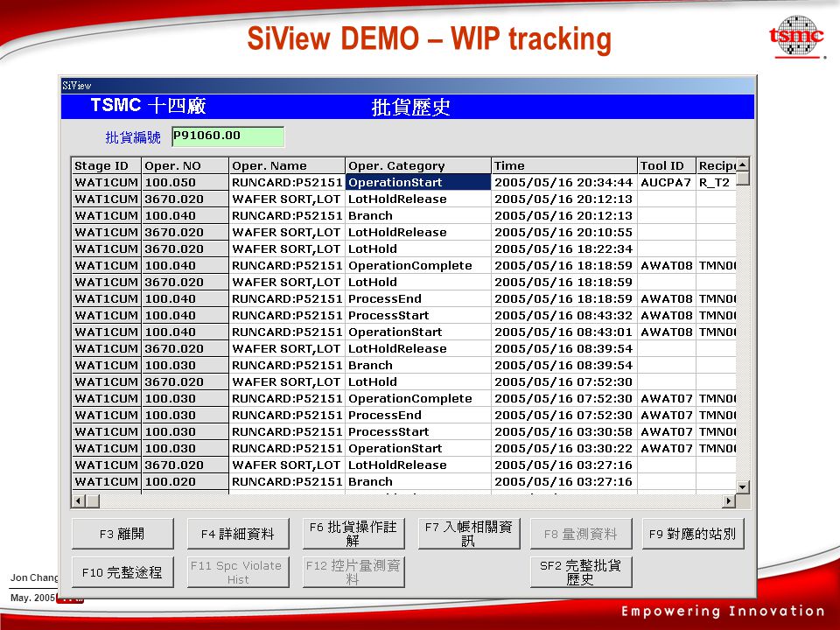This screenshot has width=840, height=630.
Task: Open F4 詳細資料 details
Action: [238, 534]
